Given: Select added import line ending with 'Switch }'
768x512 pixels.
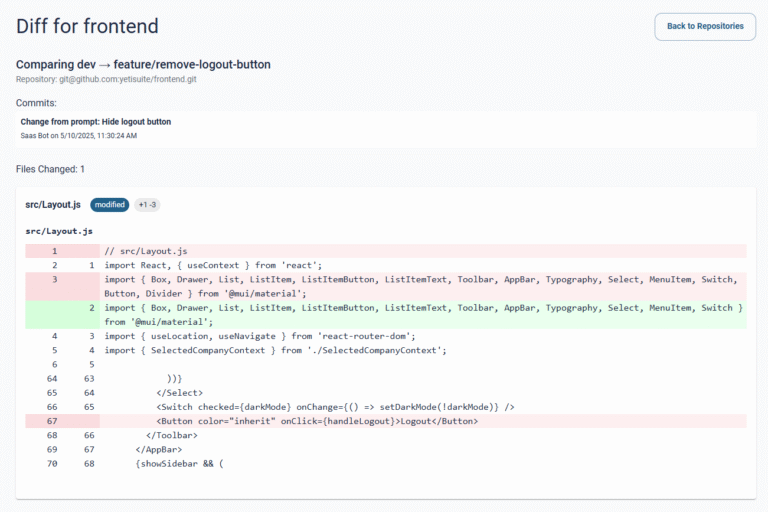Looking at the screenshot, I should tap(386, 315).
